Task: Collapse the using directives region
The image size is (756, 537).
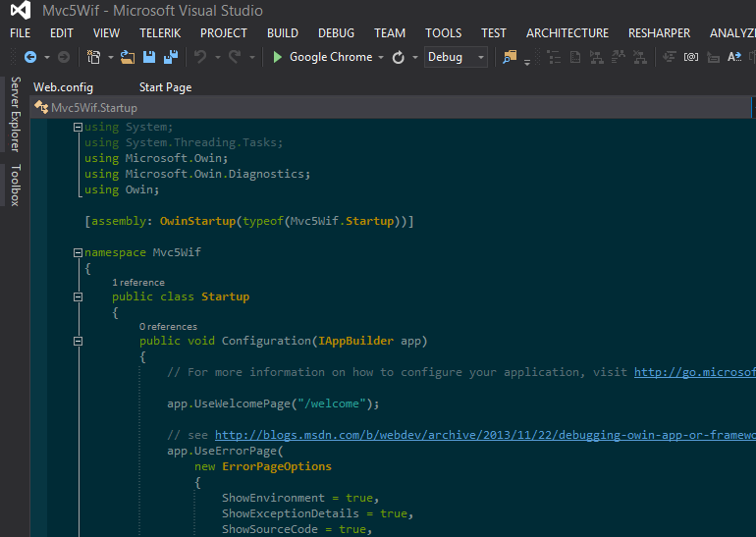Action: [x=78, y=127]
